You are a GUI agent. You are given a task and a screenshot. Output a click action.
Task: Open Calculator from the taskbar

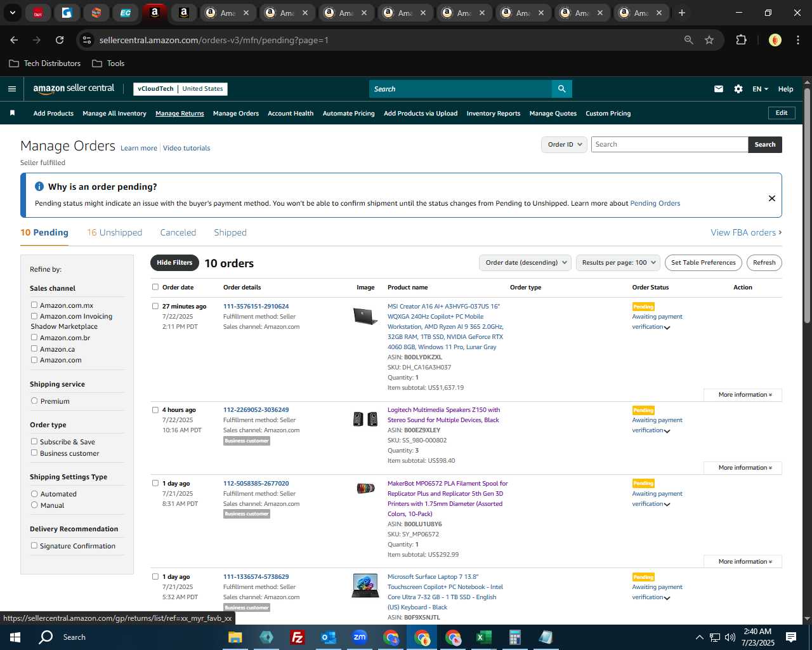click(514, 637)
